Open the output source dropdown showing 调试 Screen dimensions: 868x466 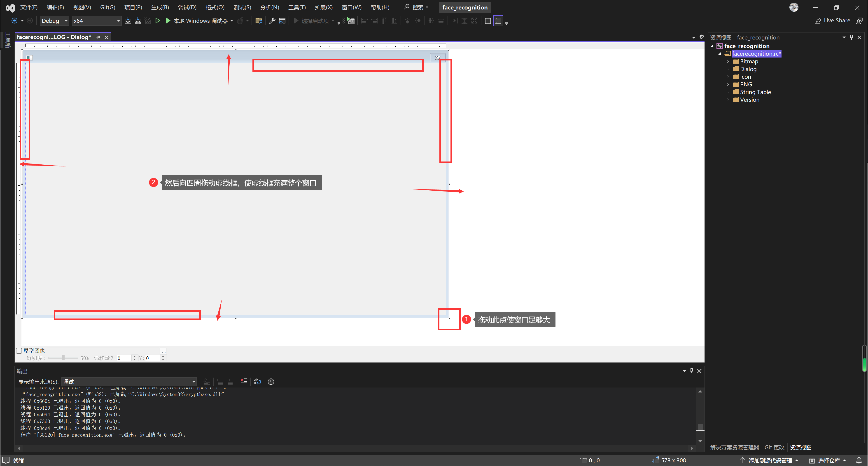coord(129,381)
